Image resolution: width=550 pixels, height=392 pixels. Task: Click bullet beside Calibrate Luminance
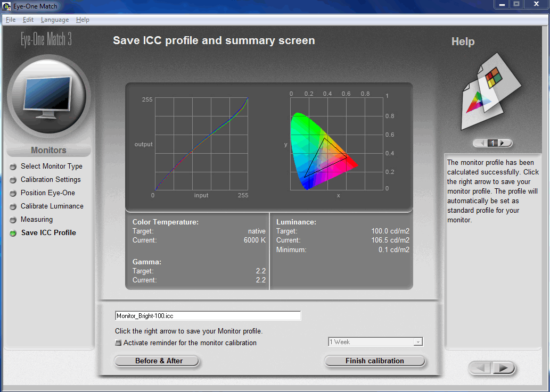coord(13,207)
